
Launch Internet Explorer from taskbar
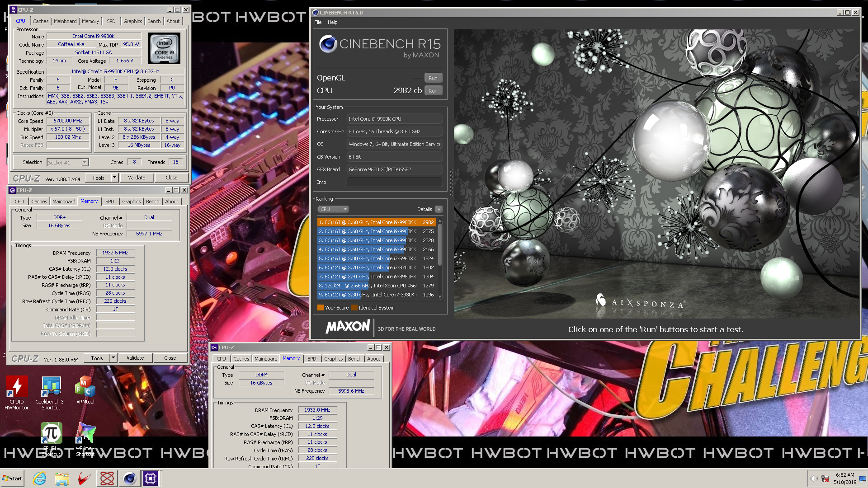click(40, 479)
